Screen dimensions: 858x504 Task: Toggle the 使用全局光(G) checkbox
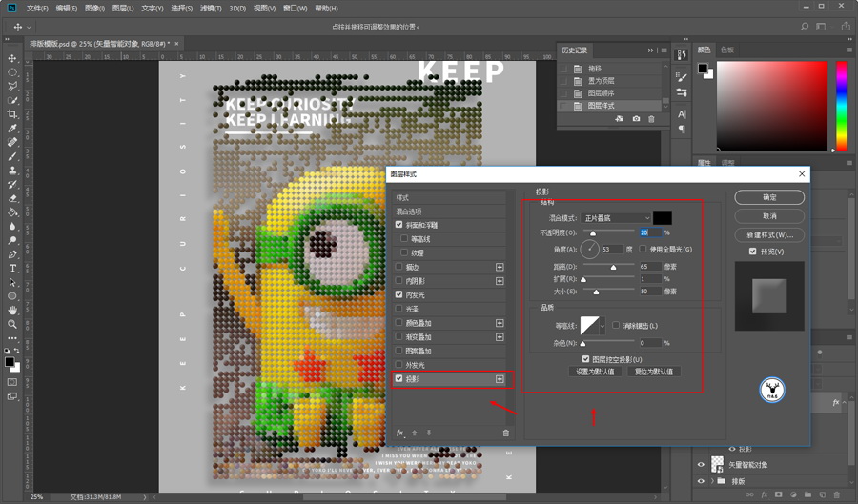tap(643, 250)
